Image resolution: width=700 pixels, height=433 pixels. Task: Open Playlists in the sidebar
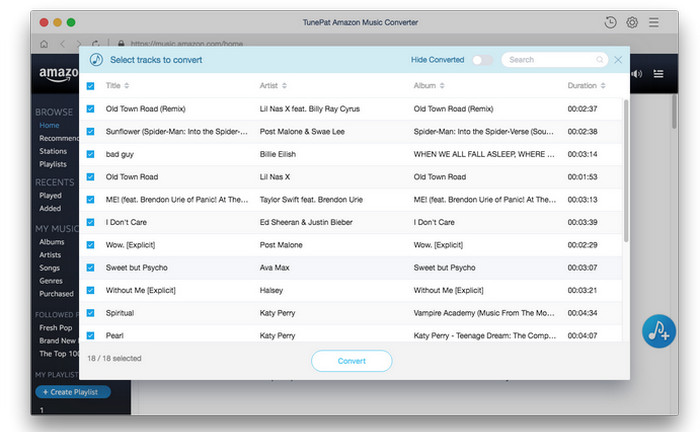[53, 164]
